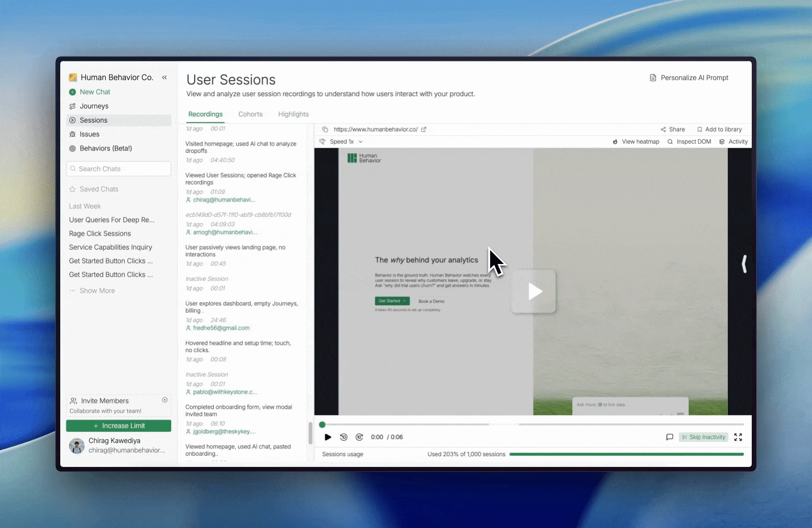Switch to the Cohorts tab

250,114
